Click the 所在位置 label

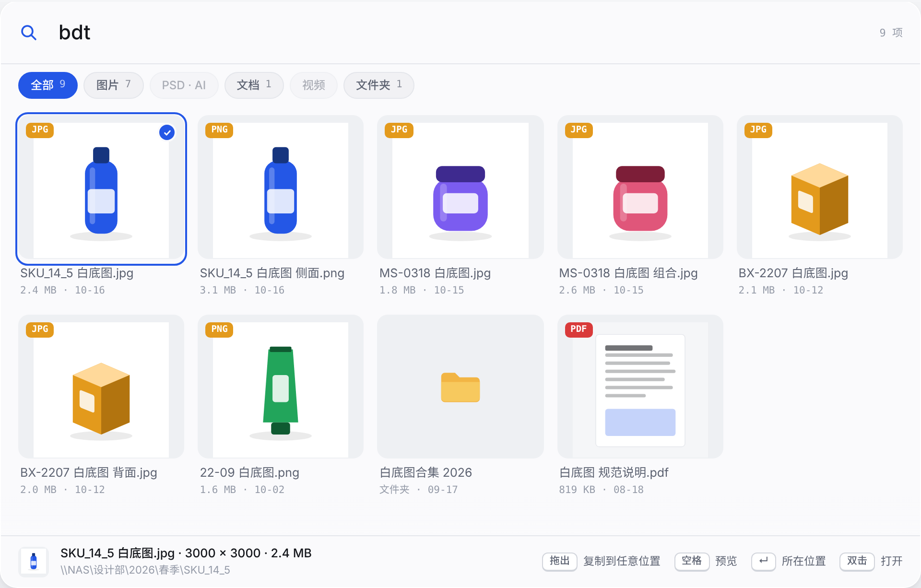pyautogui.click(x=804, y=561)
